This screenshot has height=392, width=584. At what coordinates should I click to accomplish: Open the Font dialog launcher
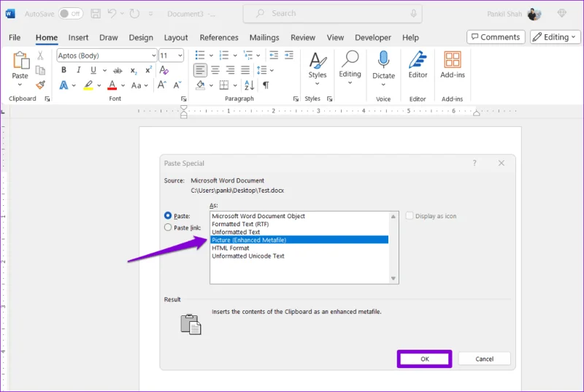[x=184, y=99]
